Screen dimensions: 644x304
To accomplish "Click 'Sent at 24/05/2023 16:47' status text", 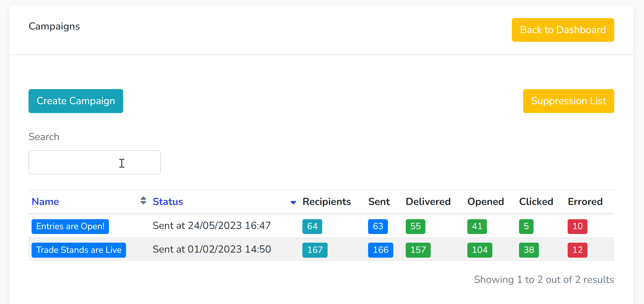I will click(x=212, y=226).
